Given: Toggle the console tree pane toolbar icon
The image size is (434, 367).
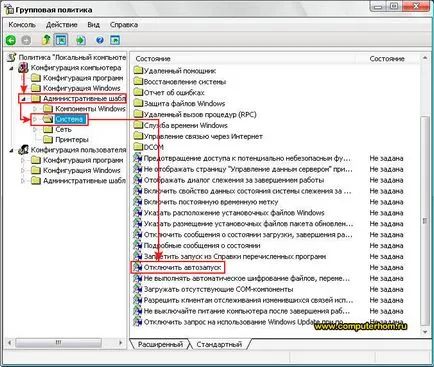Looking at the screenshot, I should (61, 40).
